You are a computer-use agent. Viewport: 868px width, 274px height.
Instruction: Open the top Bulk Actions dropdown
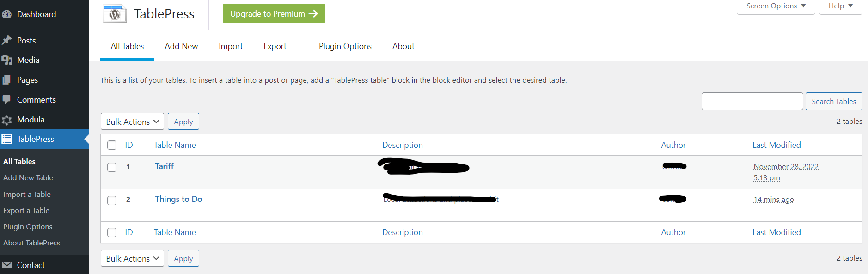click(x=132, y=122)
